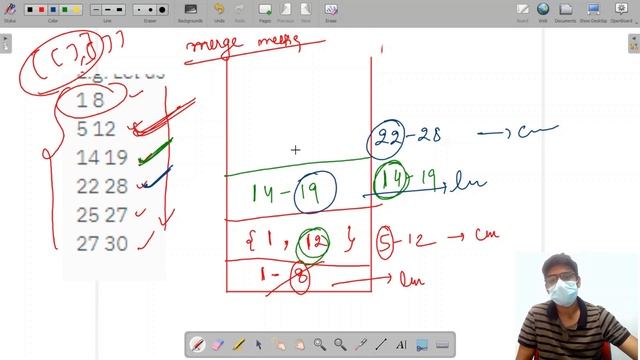Choose the medium line width
The image size is (640, 360).
tap(107, 9)
